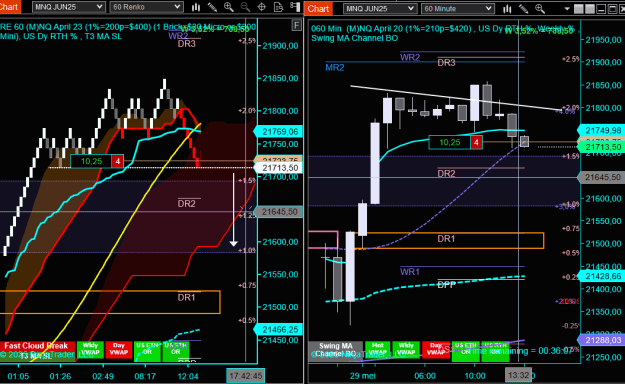Open bar type icon on Renko chart toolbar
The width and height of the screenshot is (625, 384).
(x=196, y=7)
